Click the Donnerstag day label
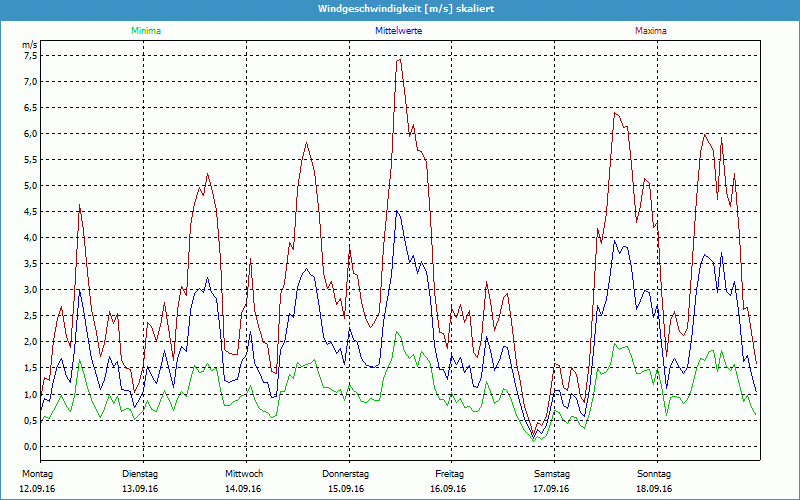 [345, 474]
